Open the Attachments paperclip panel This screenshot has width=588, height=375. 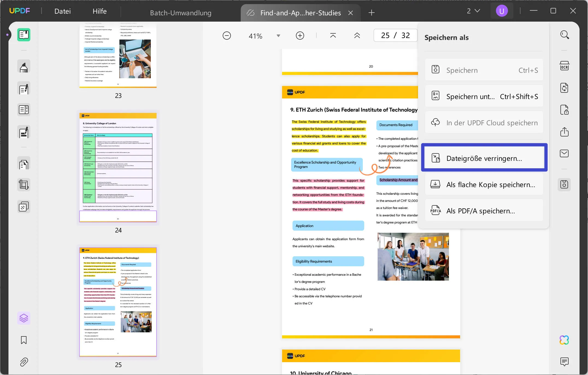coord(24,362)
